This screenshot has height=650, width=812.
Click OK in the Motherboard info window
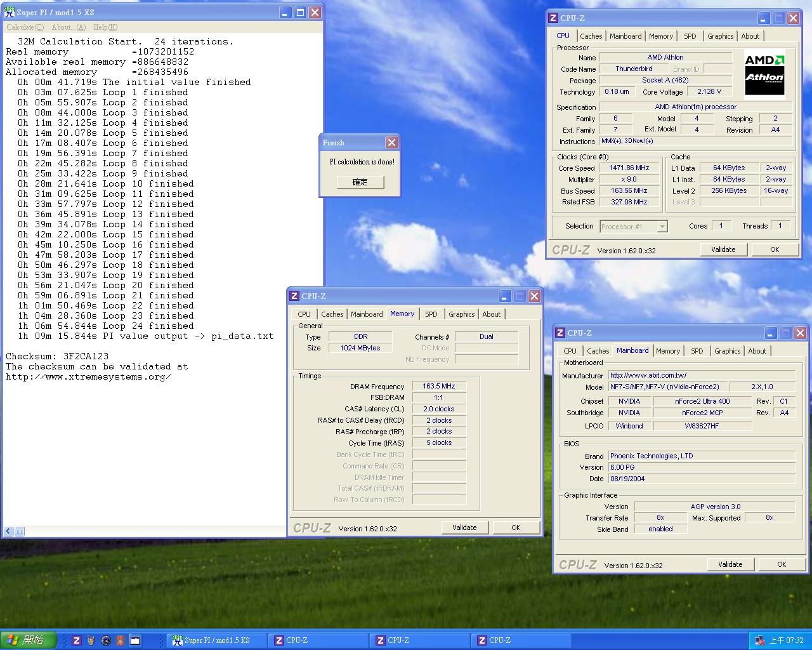tap(782, 564)
